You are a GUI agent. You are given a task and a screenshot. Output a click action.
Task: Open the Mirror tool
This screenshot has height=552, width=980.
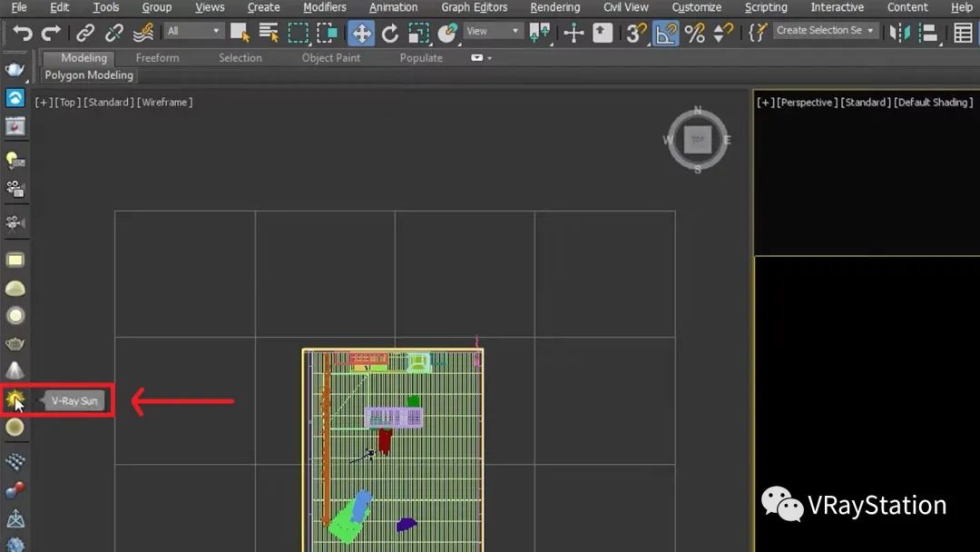899,34
